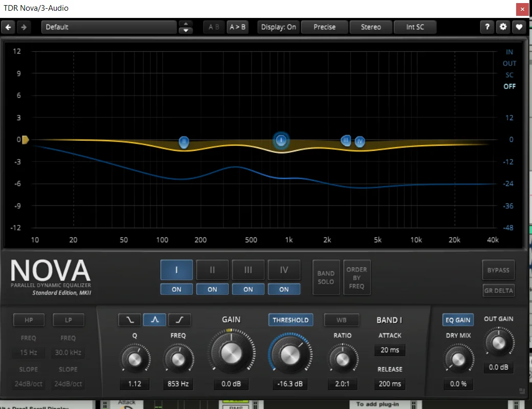Select the bell filter shape icon

point(154,320)
